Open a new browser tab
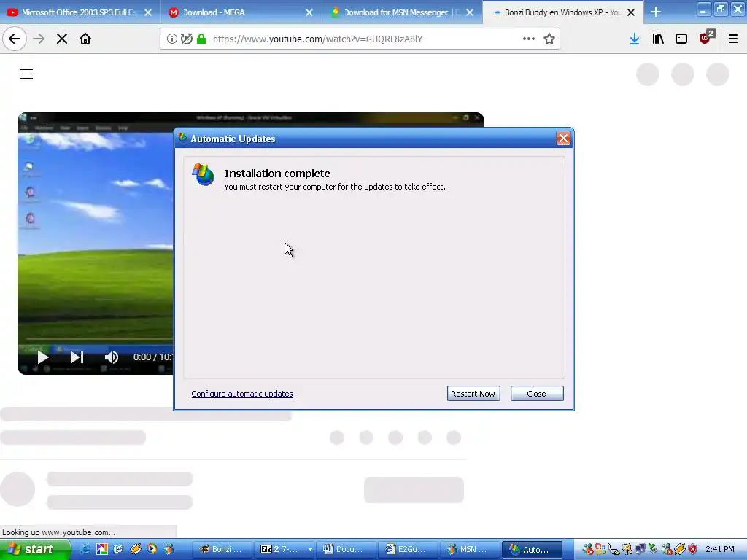 point(656,12)
